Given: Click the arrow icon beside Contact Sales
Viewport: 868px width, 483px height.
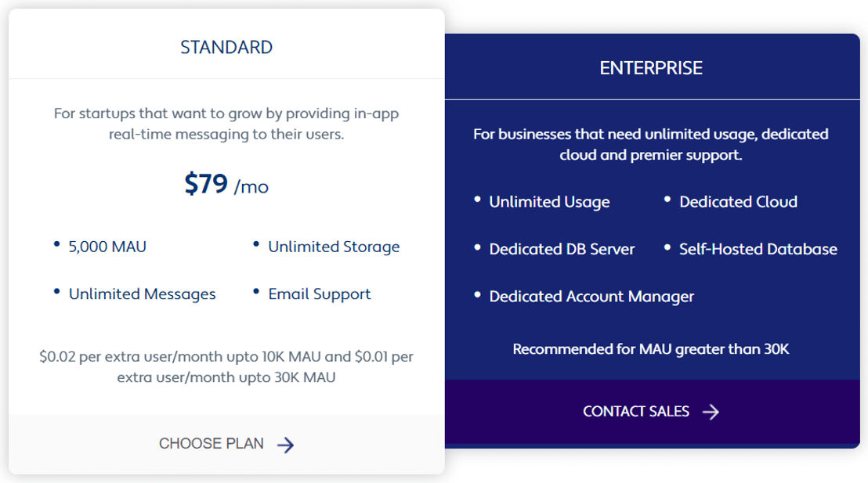Looking at the screenshot, I should coord(711,412).
